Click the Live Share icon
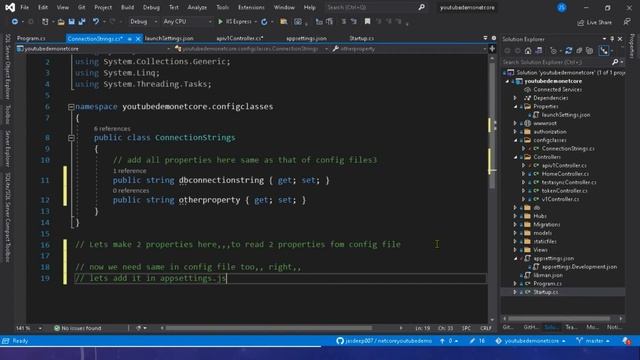Viewport: 640px width, 360px height. (580, 22)
